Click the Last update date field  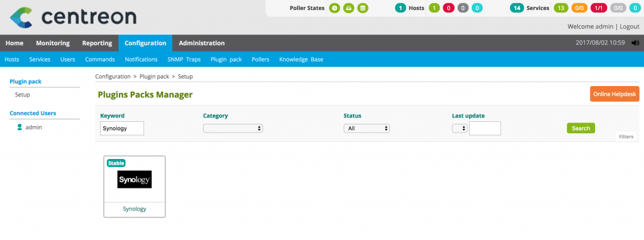pos(485,128)
